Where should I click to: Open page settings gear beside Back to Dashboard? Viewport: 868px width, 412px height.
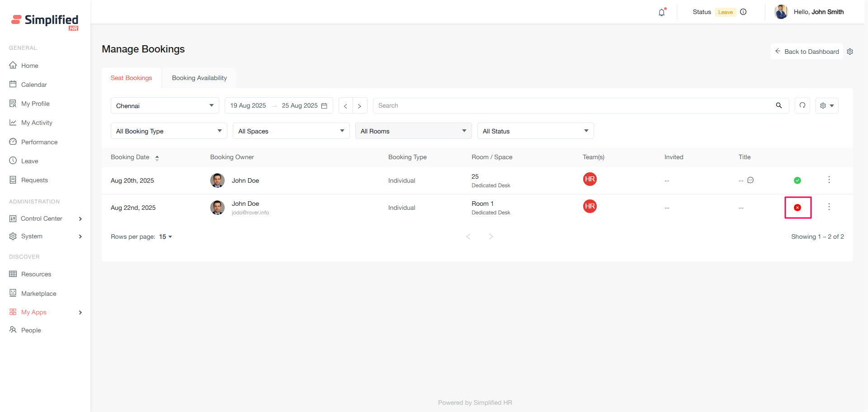850,52
